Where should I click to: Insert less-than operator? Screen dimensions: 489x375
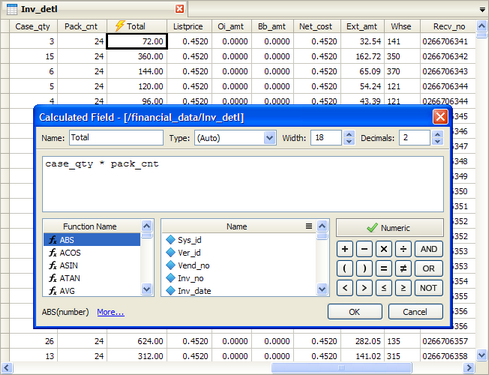click(x=345, y=288)
